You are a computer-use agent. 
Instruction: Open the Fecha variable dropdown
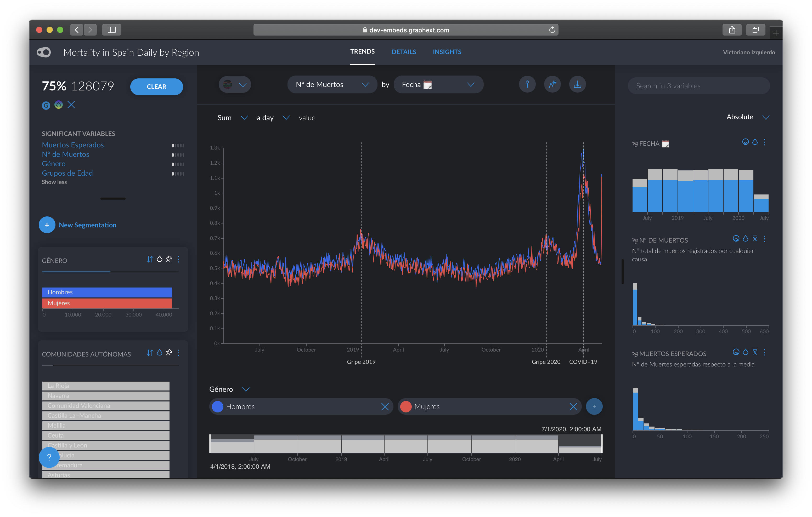[438, 85]
